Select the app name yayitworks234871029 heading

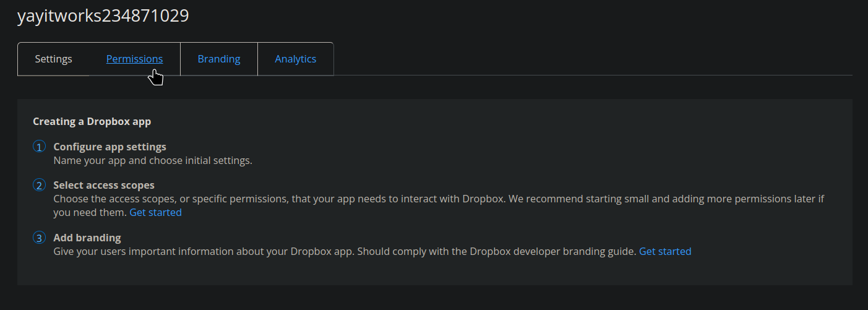coord(103,16)
